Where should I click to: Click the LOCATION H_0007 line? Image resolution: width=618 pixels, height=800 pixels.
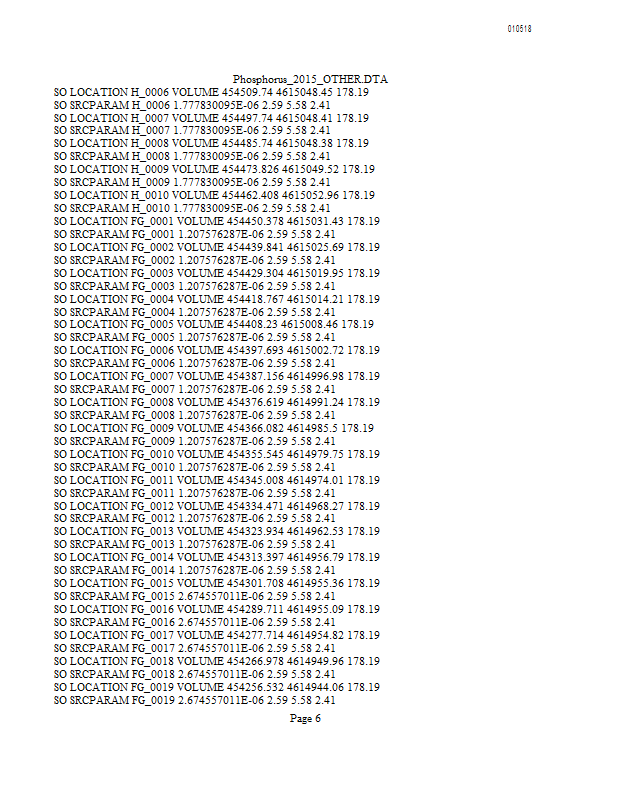point(211,118)
